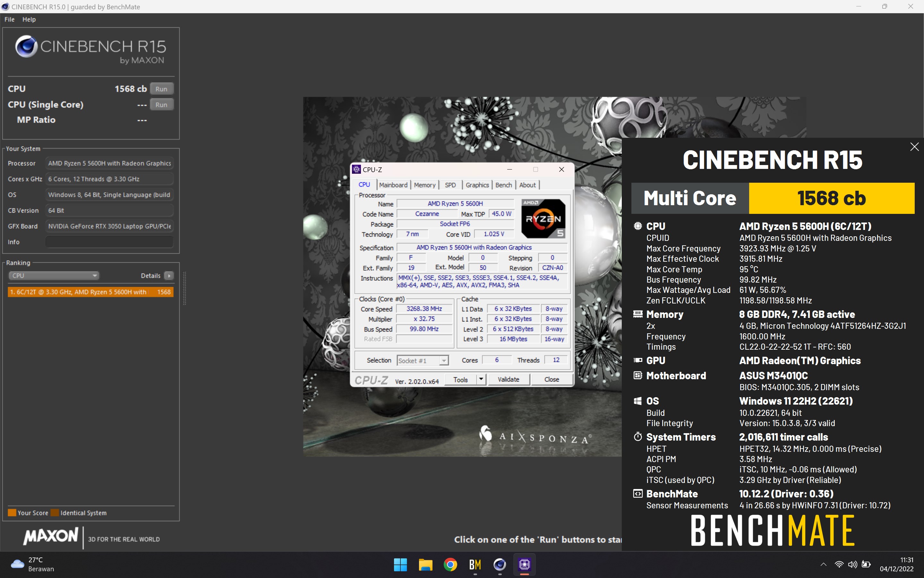The image size is (924, 578).
Task: Close the BenchMate result panel
Action: (914, 147)
